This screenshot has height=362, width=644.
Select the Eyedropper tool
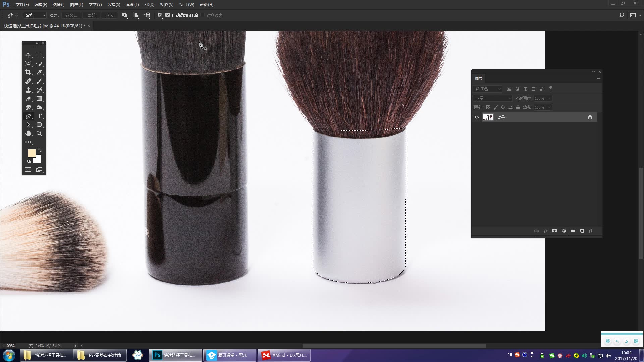tap(39, 72)
